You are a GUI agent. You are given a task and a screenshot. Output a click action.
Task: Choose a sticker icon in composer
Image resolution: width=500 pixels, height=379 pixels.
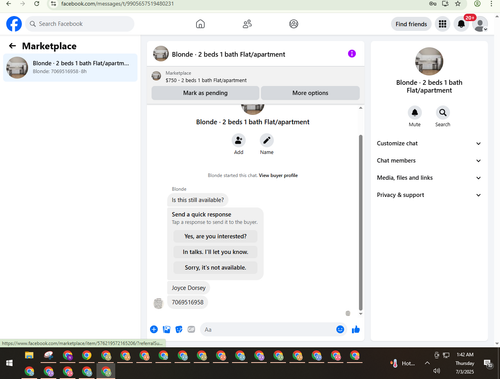pos(179,330)
